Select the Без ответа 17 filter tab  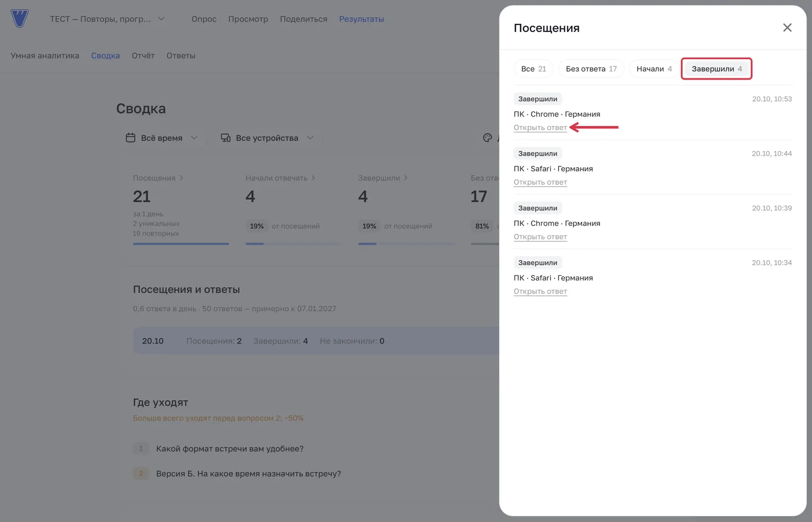point(591,69)
